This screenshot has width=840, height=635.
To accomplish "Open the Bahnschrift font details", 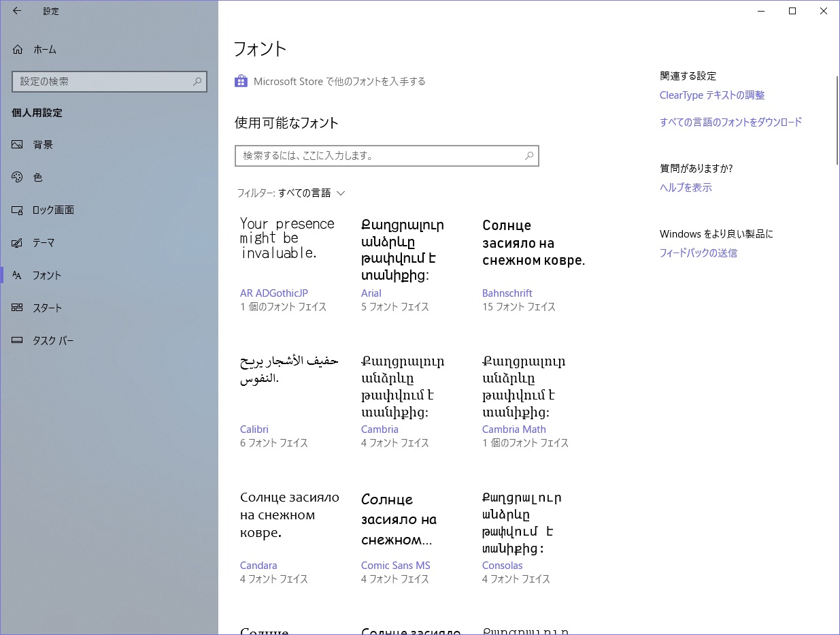I will pyautogui.click(x=507, y=293).
